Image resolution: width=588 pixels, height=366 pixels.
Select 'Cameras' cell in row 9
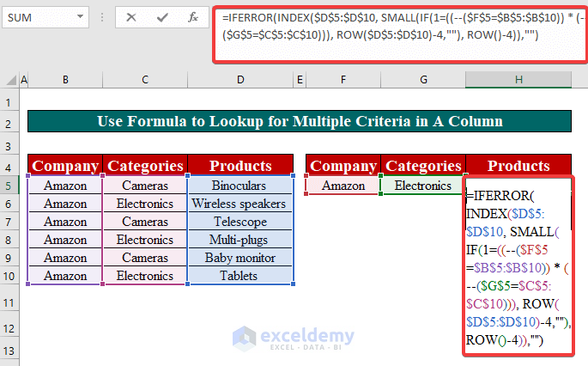[x=145, y=258]
